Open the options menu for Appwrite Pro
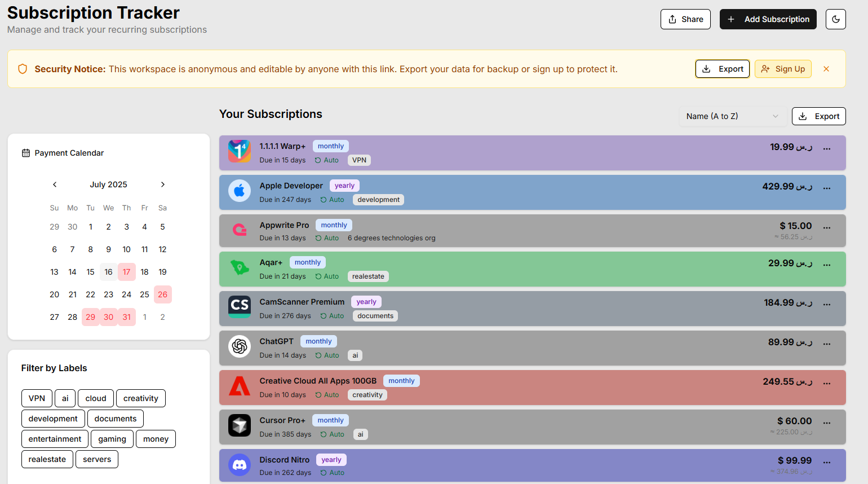This screenshot has height=484, width=868. 827,227
